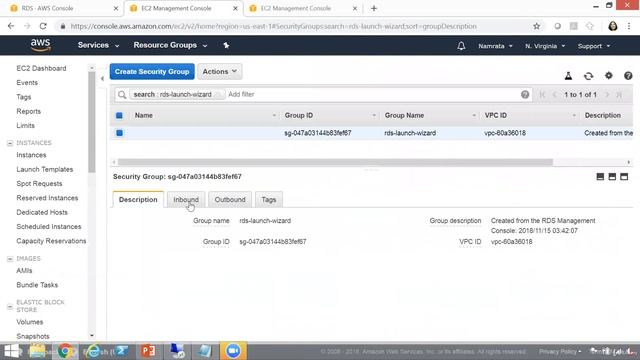Go to last page of results
This screenshot has width=640, height=360.
click(619, 95)
